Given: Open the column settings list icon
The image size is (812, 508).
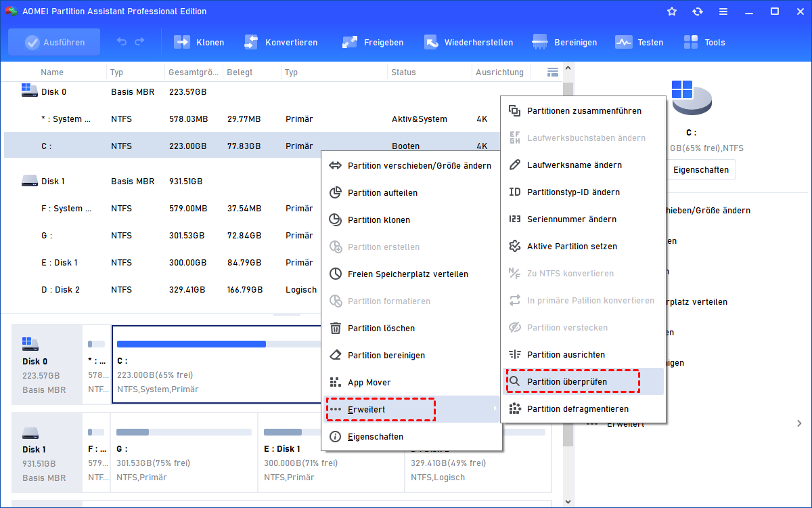Looking at the screenshot, I should point(553,72).
